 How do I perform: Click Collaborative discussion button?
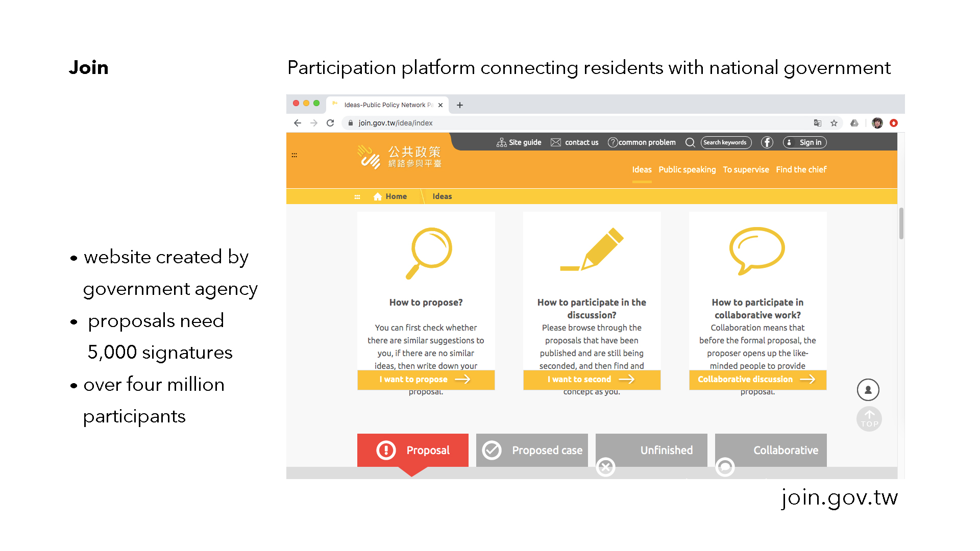757,380
